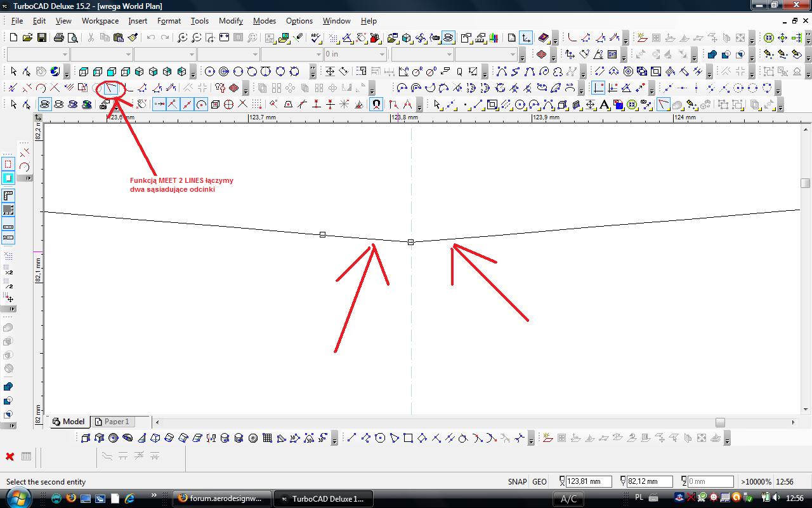Open the '0 in' width dropdown
The height and width of the screenshot is (508, 812).
click(382, 55)
